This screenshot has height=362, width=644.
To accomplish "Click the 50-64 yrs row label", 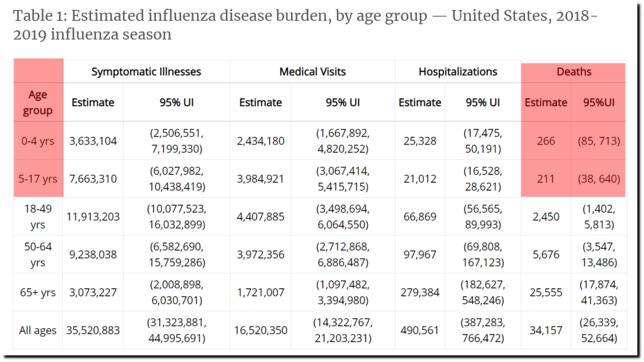I will 38,255.
